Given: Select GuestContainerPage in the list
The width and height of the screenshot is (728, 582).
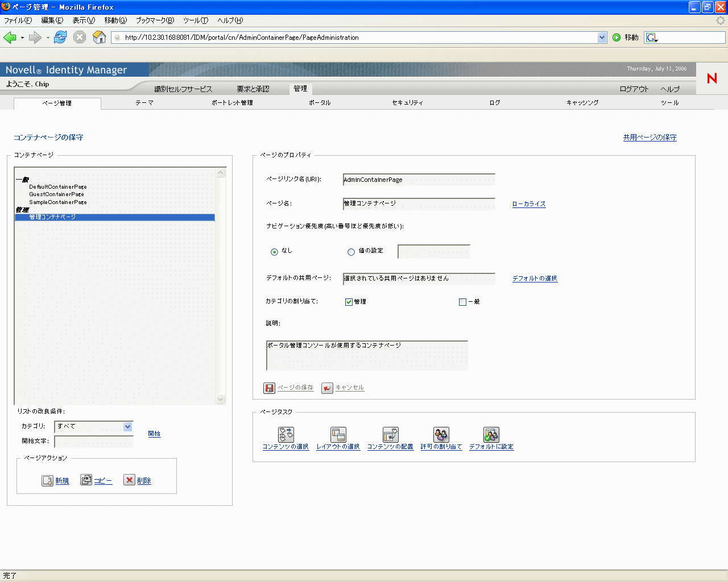Looking at the screenshot, I should [56, 194].
